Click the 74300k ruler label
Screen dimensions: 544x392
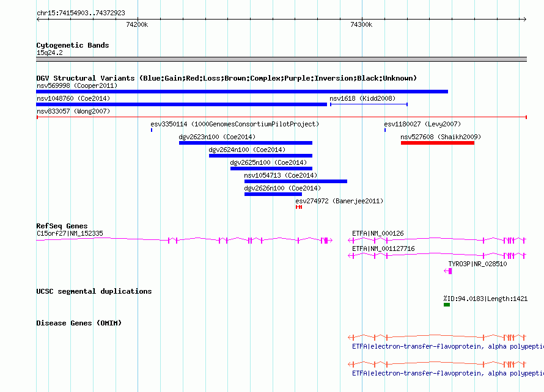pos(361,24)
